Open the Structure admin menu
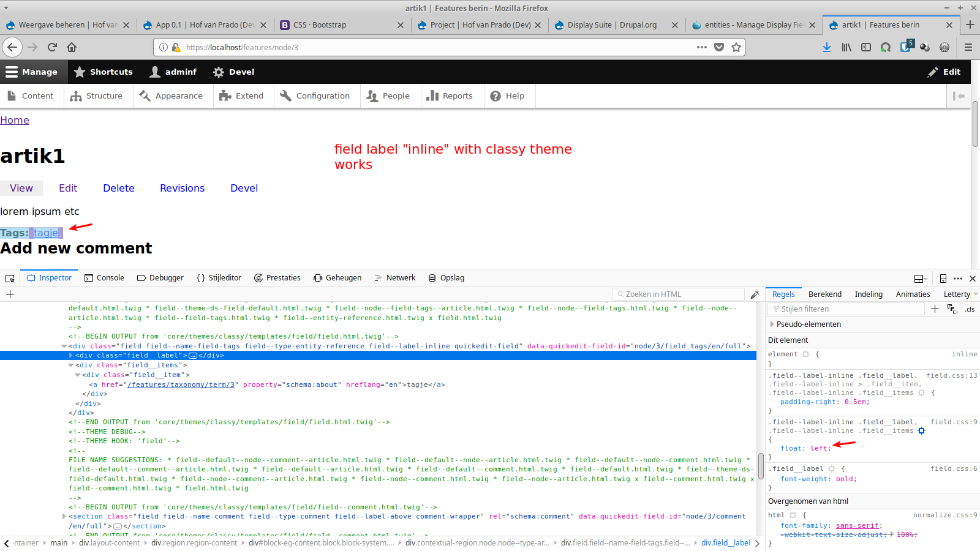This screenshot has height=551, width=980. pos(97,96)
